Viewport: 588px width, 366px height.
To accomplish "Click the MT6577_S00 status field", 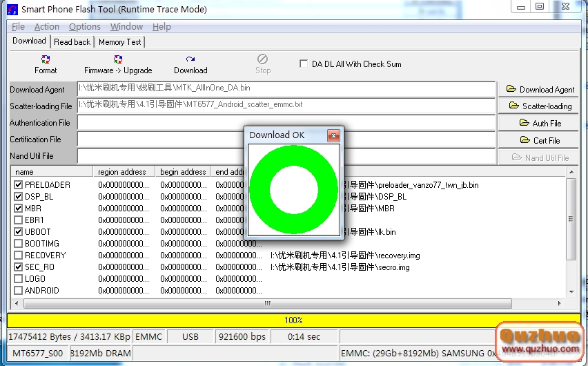I will pyautogui.click(x=37, y=354).
